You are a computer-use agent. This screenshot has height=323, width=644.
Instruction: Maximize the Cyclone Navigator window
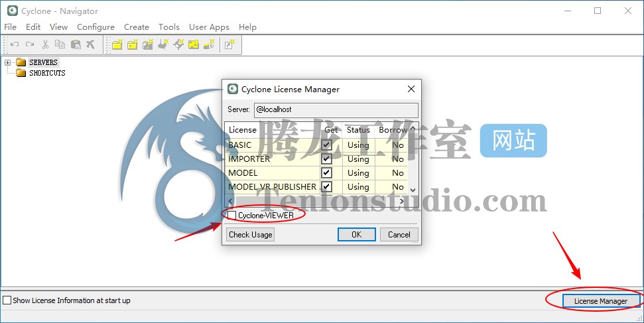coord(598,11)
